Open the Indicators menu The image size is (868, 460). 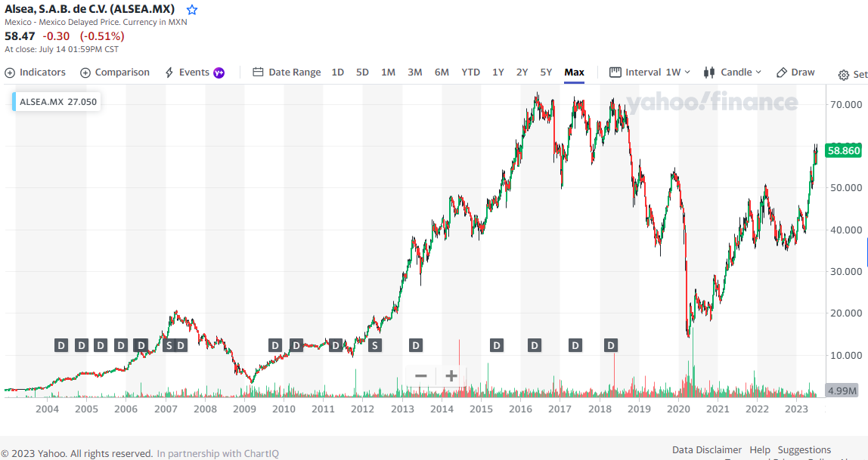(35, 73)
